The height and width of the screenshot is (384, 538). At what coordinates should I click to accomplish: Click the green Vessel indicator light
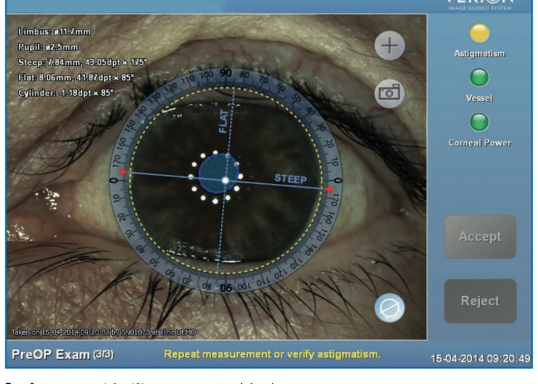(479, 78)
